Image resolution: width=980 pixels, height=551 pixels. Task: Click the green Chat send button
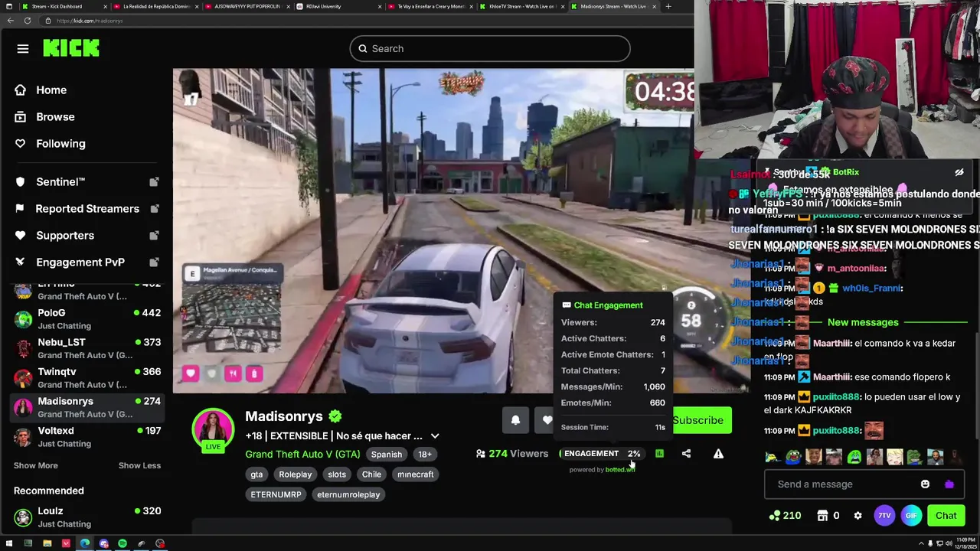pos(946,515)
